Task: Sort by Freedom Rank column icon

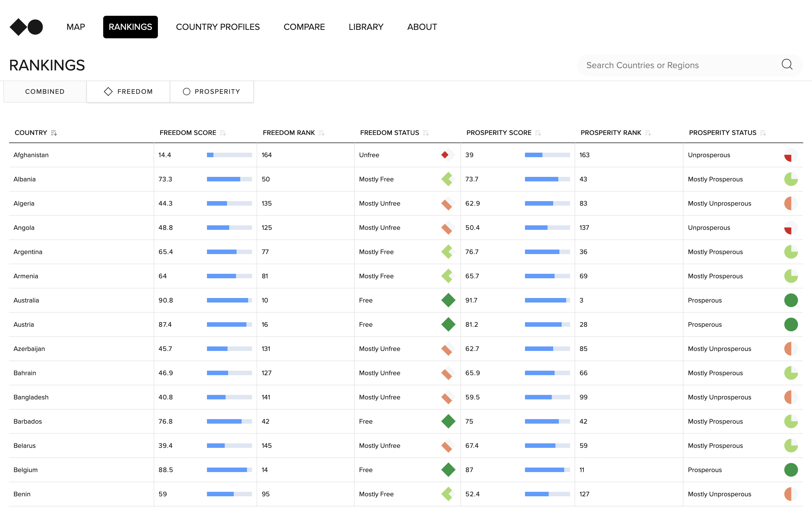Action: (321, 133)
